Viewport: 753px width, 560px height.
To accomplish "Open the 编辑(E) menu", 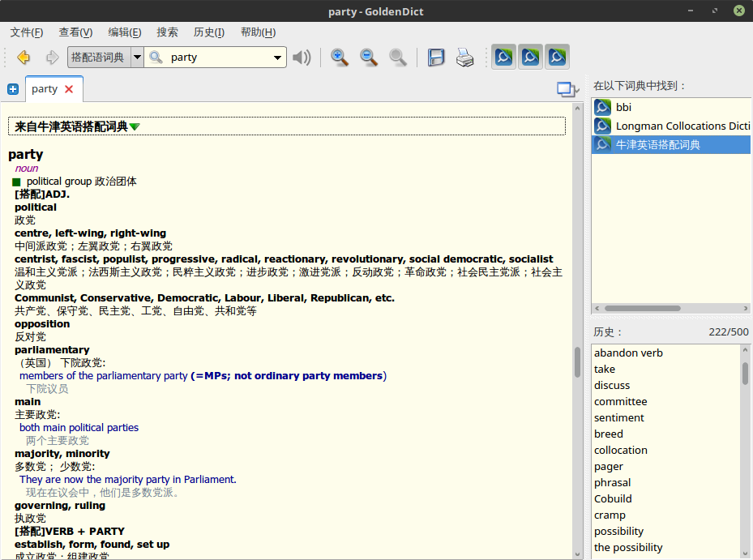I will pos(124,32).
